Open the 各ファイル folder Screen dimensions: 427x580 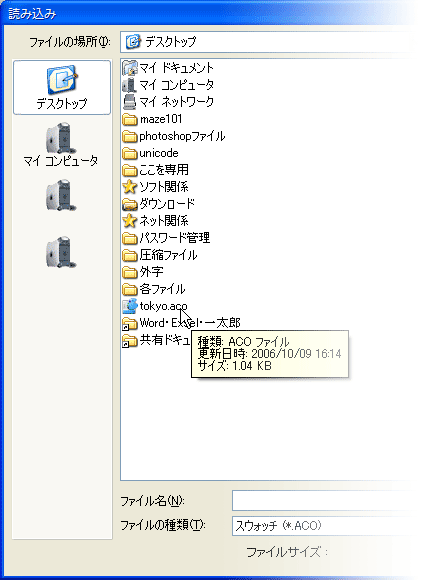tap(154, 289)
